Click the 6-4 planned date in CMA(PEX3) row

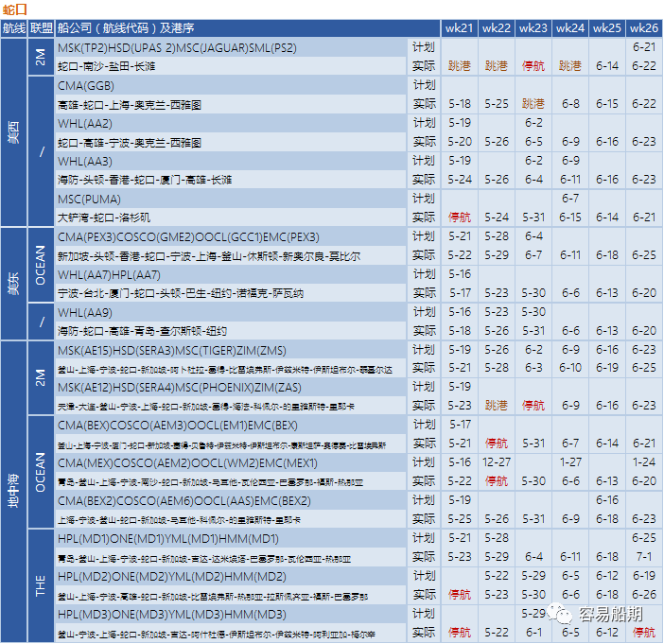point(533,235)
